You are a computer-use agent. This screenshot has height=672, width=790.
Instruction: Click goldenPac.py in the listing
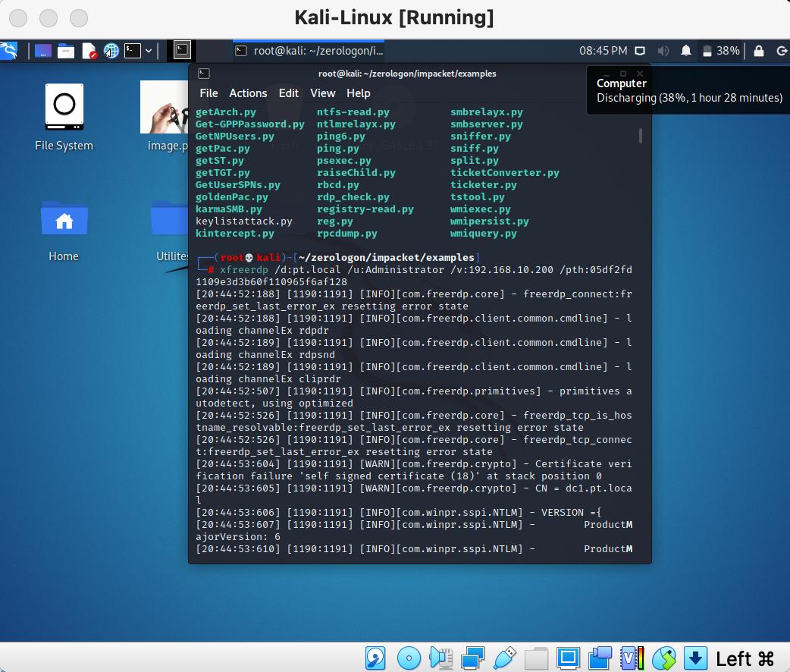pyautogui.click(x=232, y=197)
